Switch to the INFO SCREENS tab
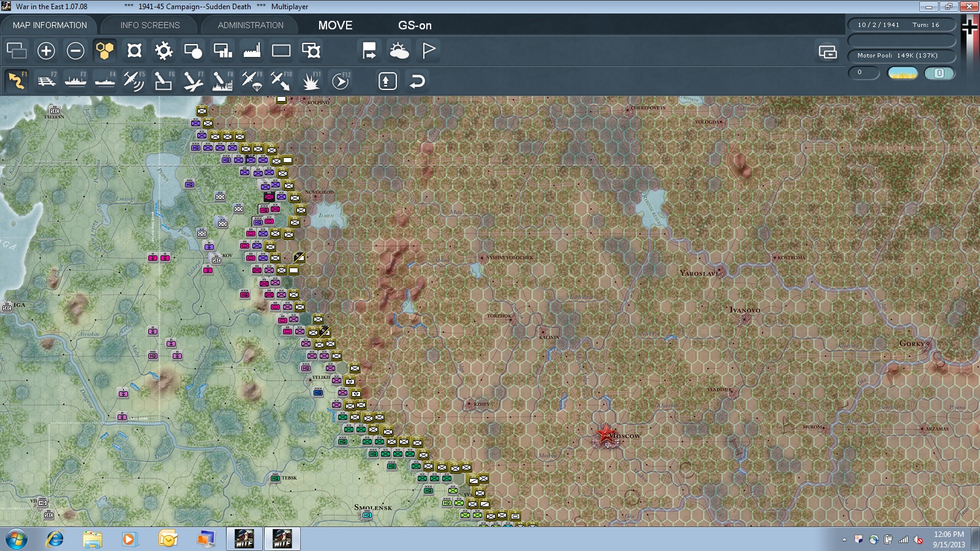This screenshot has height=551, width=980. coord(150,25)
